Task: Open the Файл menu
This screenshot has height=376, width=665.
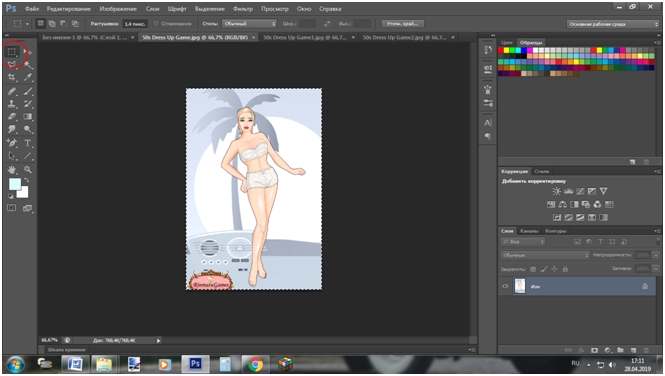Action: (x=32, y=8)
